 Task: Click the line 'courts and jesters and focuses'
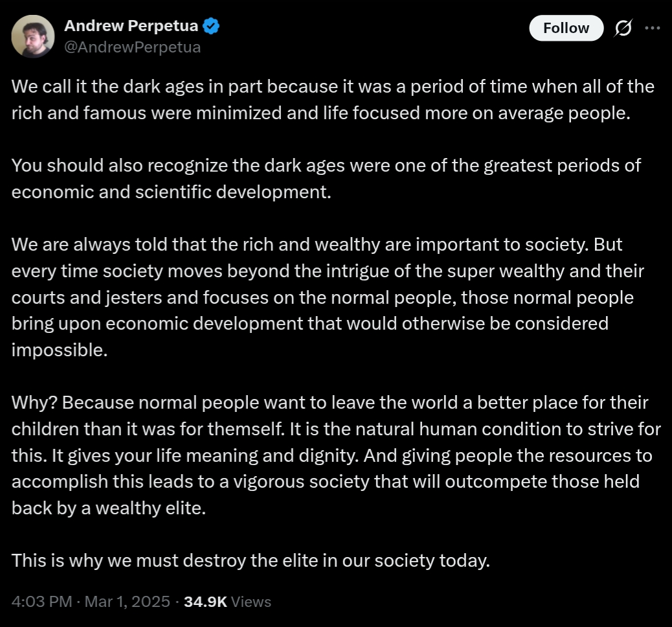pyautogui.click(x=322, y=297)
